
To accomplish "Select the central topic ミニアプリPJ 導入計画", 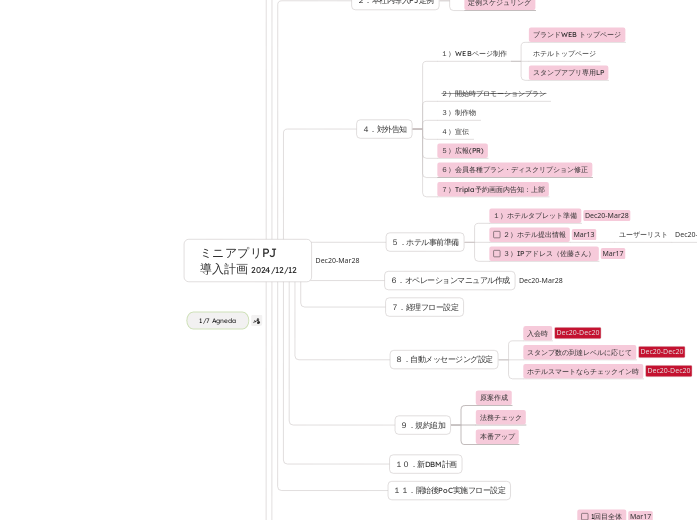I will click(x=248, y=260).
